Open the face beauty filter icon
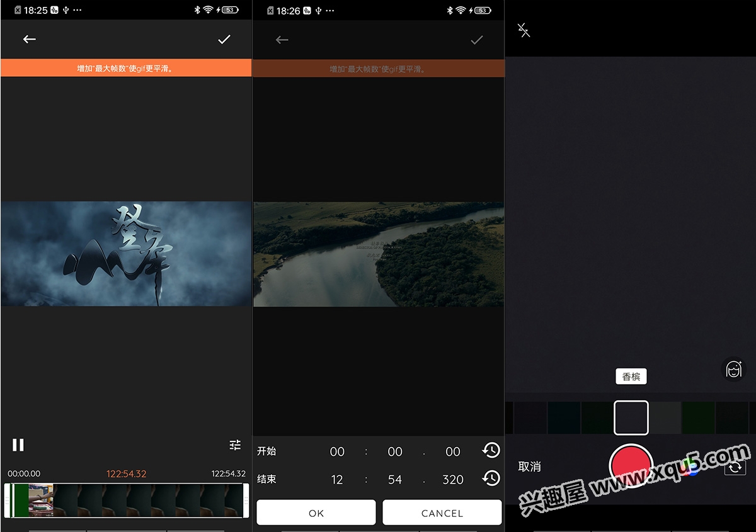The width and height of the screenshot is (756, 532). [x=733, y=370]
